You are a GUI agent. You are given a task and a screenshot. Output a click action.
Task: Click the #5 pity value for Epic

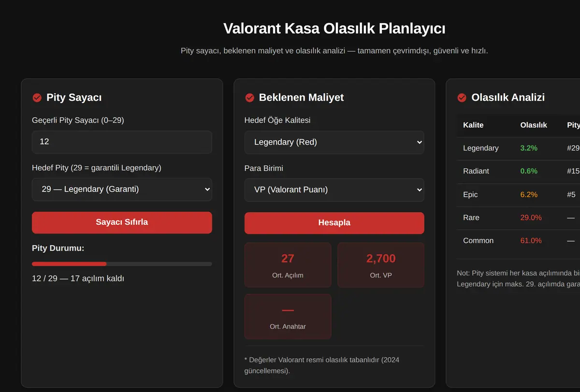[571, 194]
